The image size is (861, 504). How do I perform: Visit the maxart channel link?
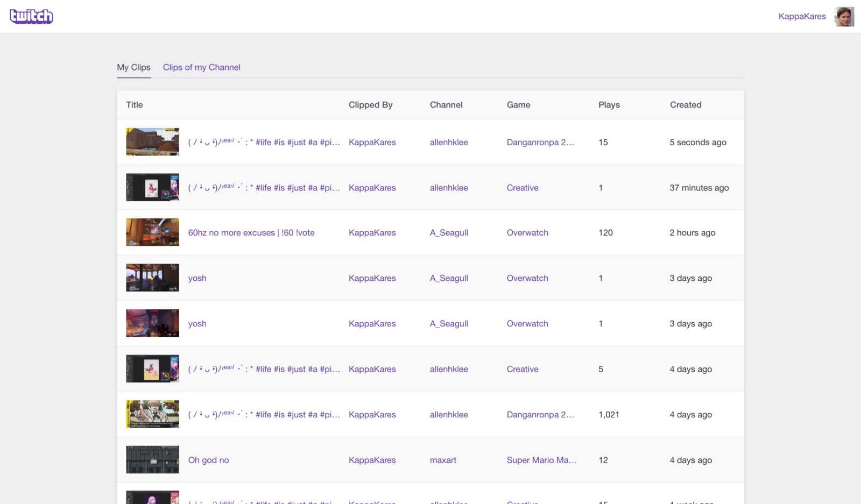443,460
